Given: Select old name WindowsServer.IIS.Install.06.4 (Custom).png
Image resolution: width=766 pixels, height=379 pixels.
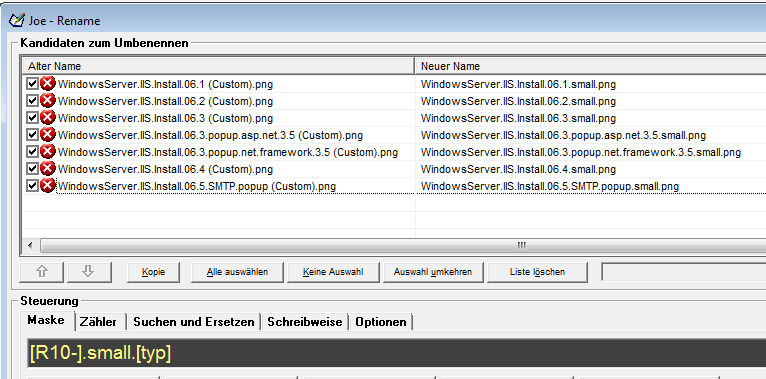Looking at the screenshot, I should (165, 169).
